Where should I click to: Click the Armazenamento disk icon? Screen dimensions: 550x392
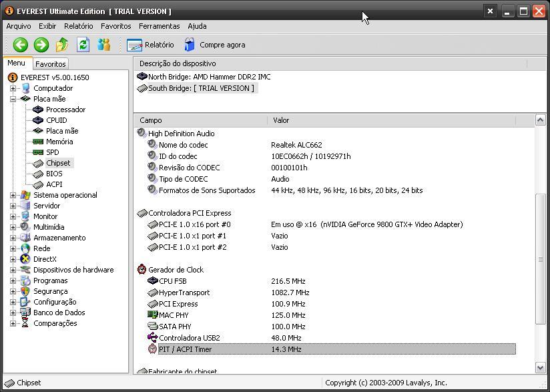[x=25, y=238]
